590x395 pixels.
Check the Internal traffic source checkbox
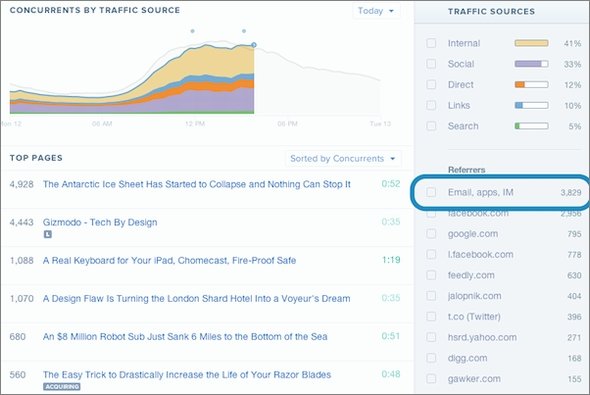click(431, 43)
